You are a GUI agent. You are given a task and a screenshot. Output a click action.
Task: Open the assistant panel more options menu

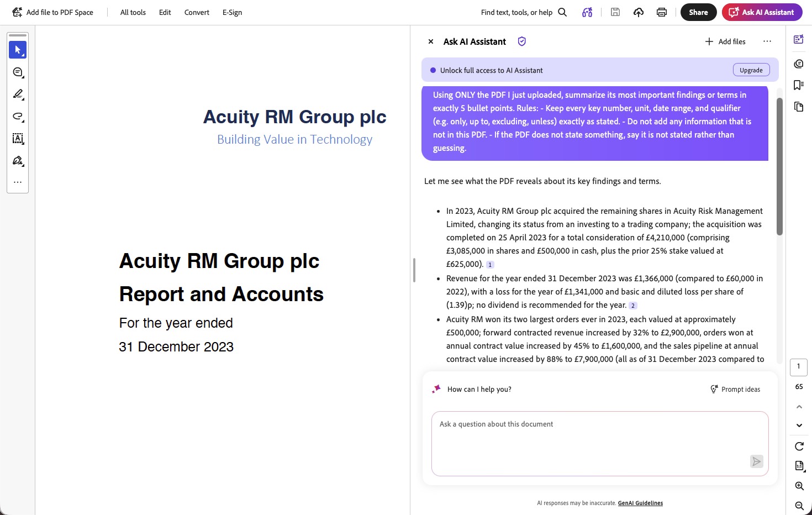click(767, 41)
